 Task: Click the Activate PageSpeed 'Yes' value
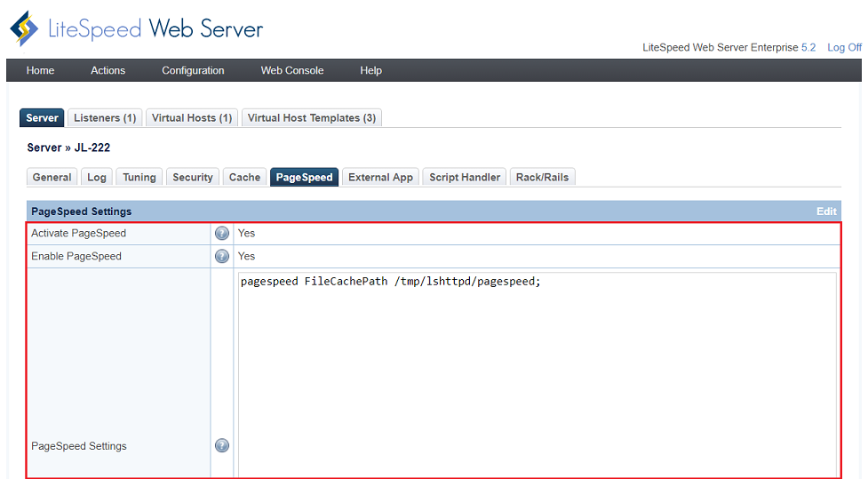[246, 233]
